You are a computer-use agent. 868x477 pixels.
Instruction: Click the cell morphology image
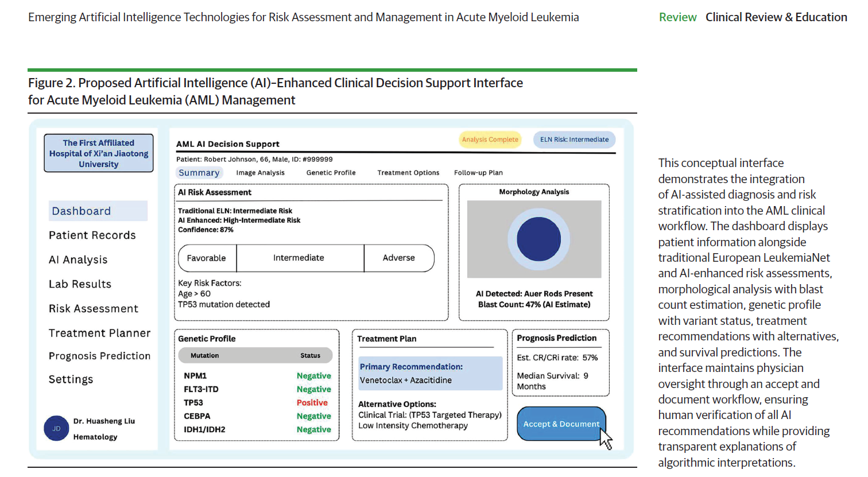[x=534, y=239]
